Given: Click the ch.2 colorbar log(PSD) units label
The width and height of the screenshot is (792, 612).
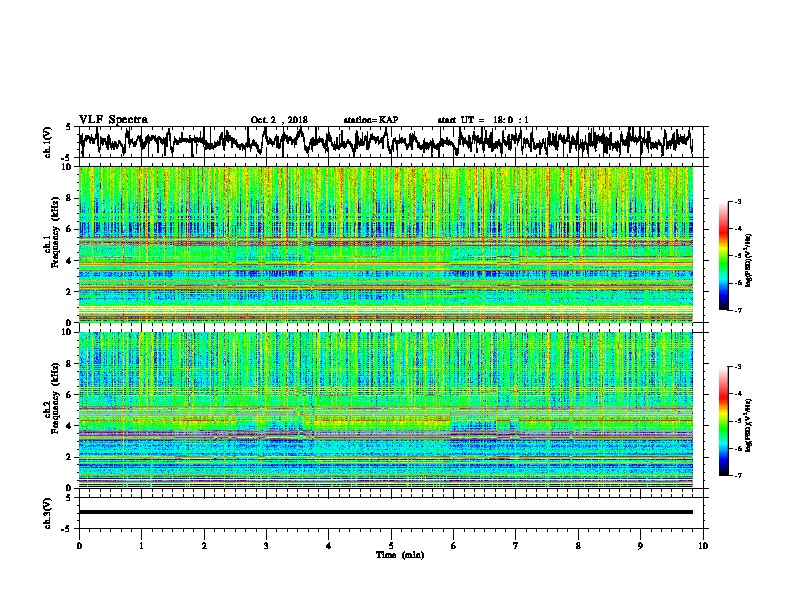Looking at the screenshot, I should tap(749, 425).
